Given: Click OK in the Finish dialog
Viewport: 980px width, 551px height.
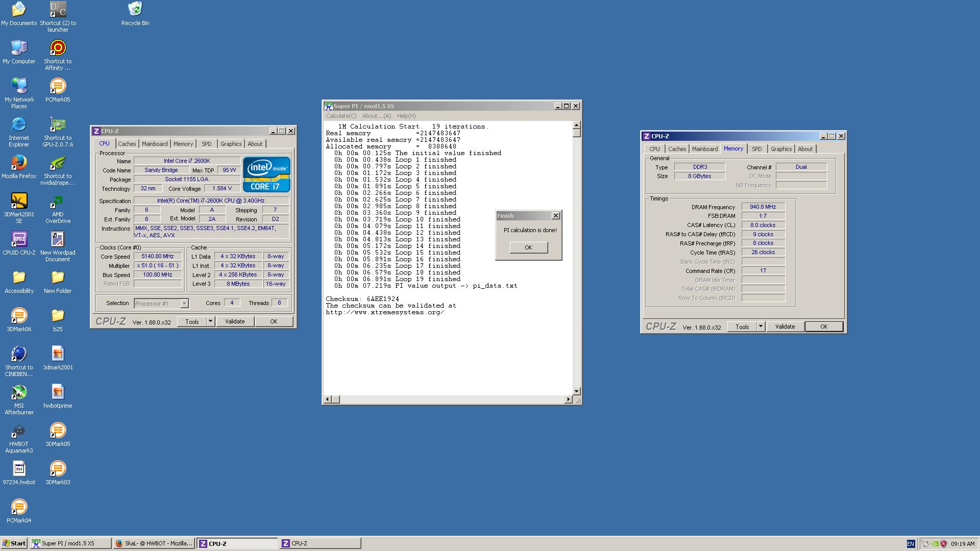Looking at the screenshot, I should pos(528,247).
